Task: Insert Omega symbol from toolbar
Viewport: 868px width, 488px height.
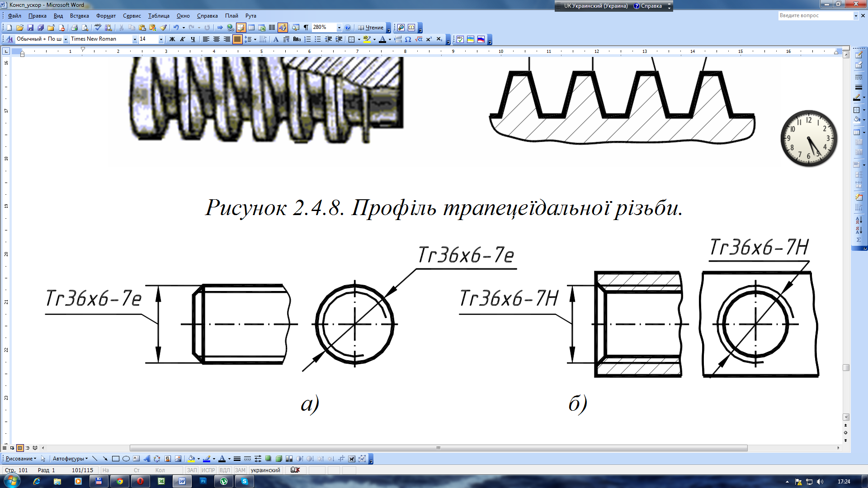Action: 408,39
